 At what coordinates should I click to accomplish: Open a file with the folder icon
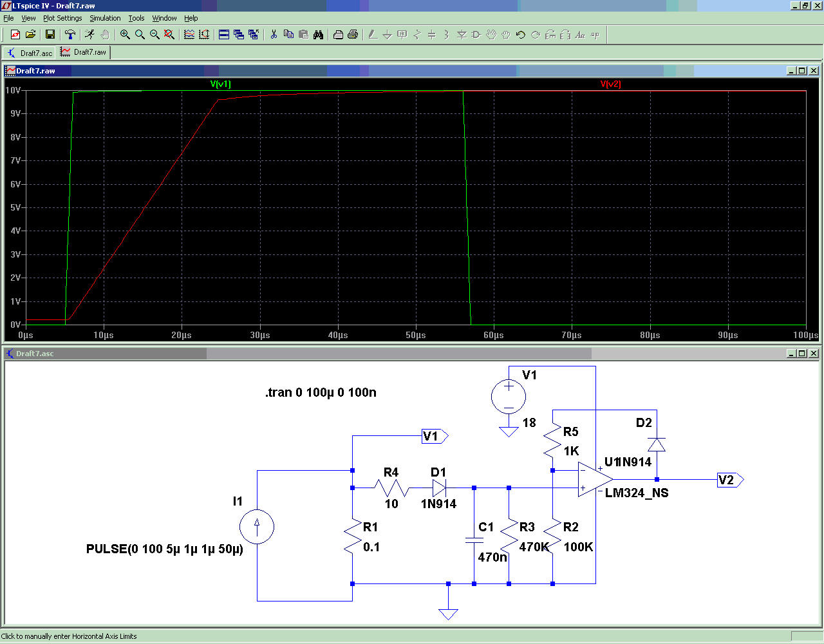[x=30, y=35]
